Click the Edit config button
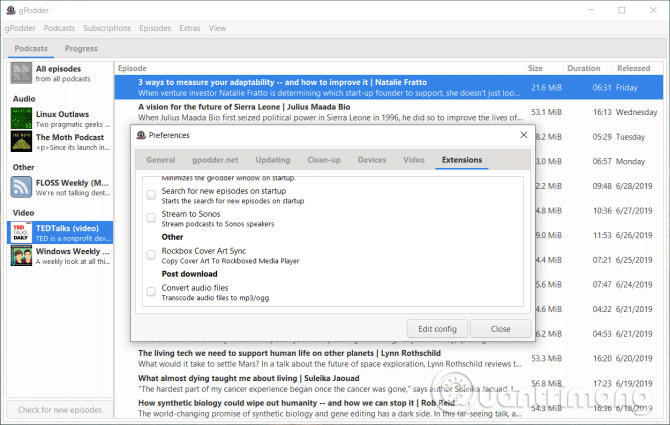The height and width of the screenshot is (425, 670). (x=437, y=329)
